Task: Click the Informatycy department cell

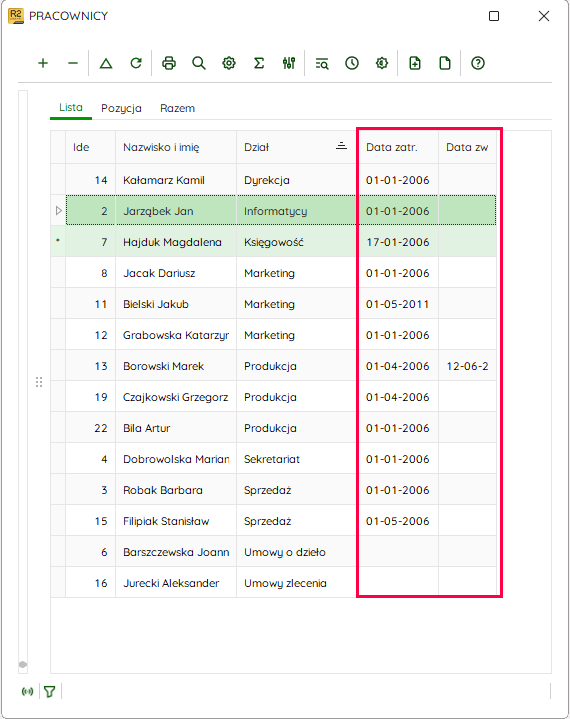Action: click(297, 211)
